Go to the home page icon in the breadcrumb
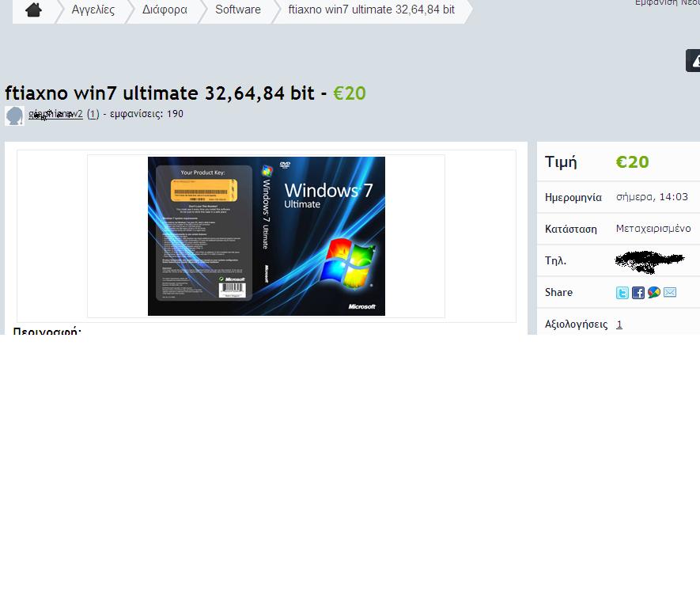 coord(33,9)
